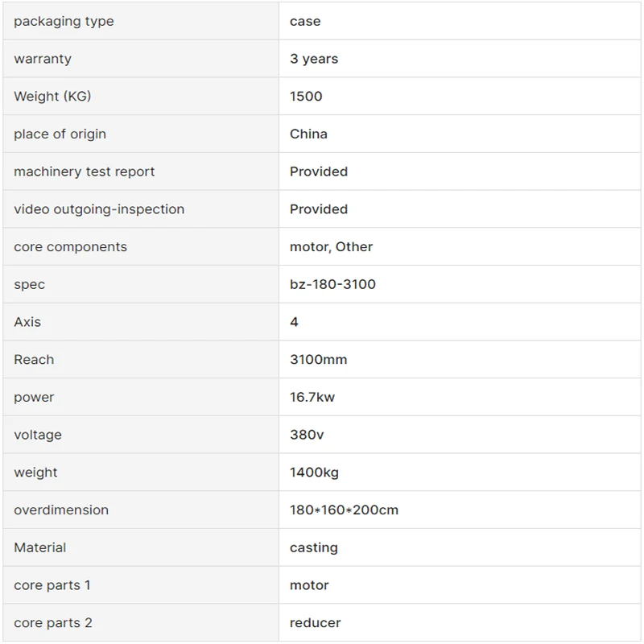Click the case value for packaging type
The width and height of the screenshot is (644, 644).
click(x=305, y=21)
